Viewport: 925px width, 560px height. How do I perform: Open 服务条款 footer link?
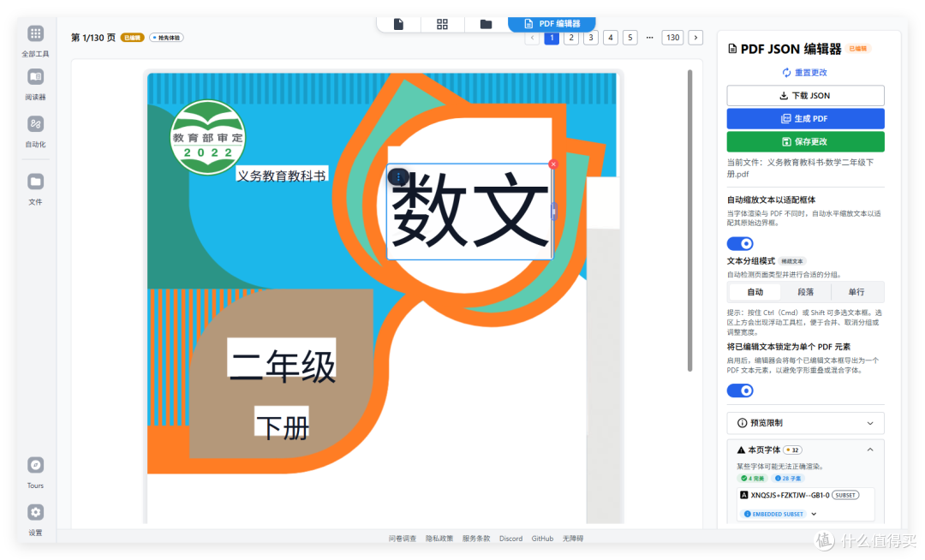[x=476, y=539]
